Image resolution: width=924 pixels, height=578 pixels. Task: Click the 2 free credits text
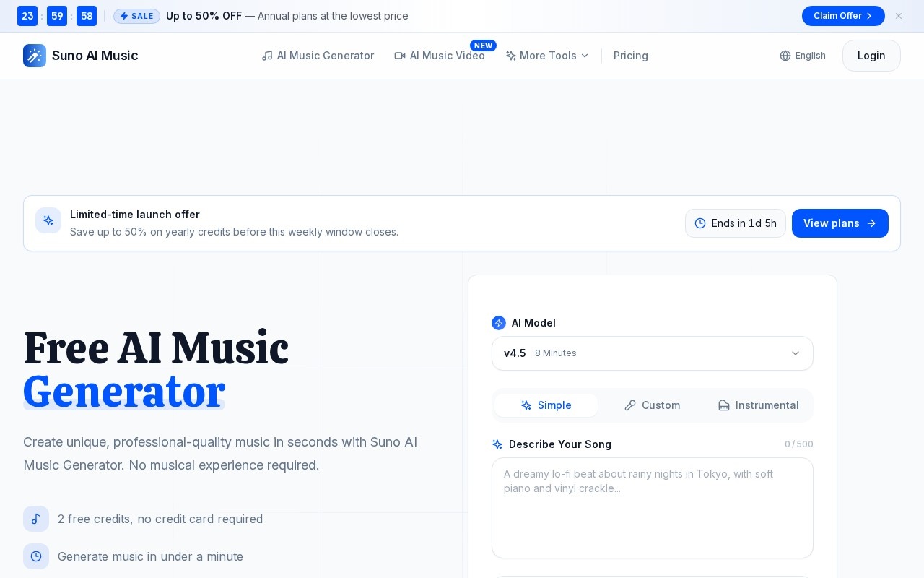(160, 519)
